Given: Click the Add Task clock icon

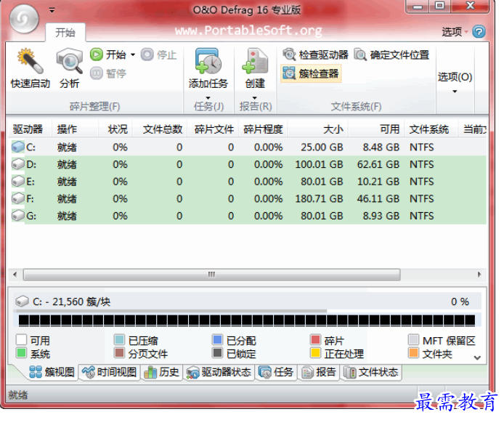Looking at the screenshot, I should (208, 61).
